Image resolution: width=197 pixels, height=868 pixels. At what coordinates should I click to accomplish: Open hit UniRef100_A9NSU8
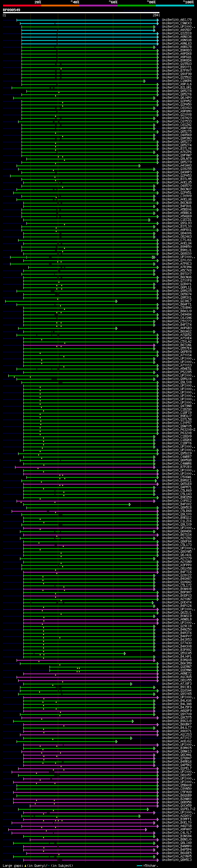pos(177,40)
